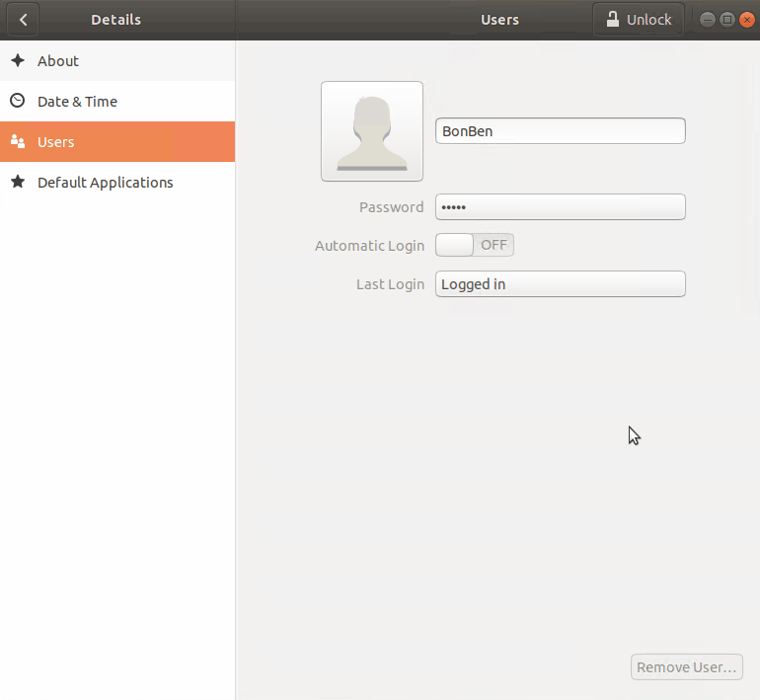Maximize the settings window
The image size is (760, 700).
click(x=727, y=20)
